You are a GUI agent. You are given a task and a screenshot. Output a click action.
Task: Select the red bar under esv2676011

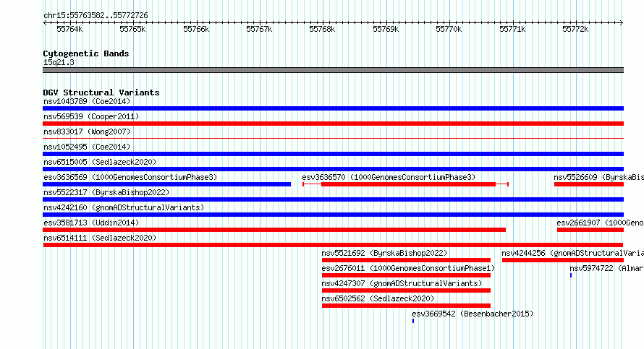[406, 275]
